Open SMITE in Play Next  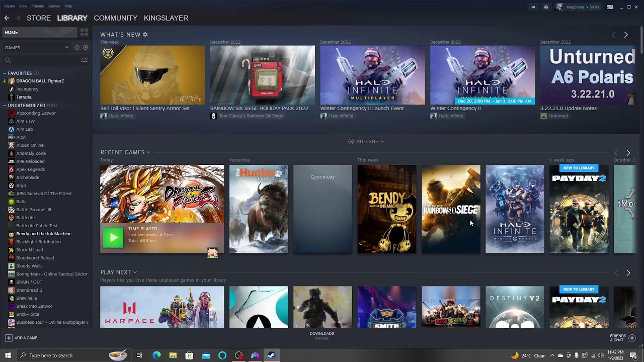[386, 307]
